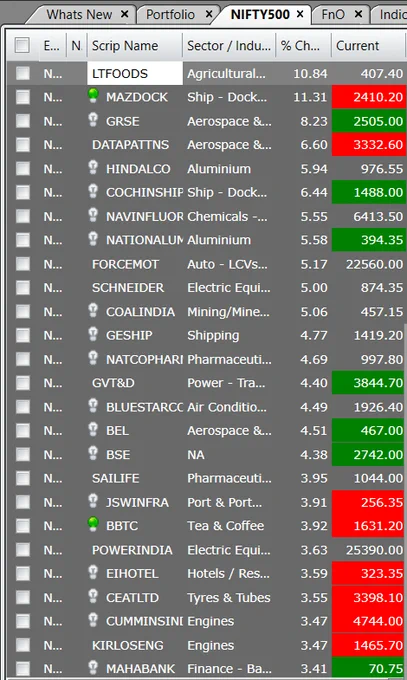Click the bulb icon beside CEATLTD
Image resolution: width=407 pixels, height=680 pixels.
click(93, 596)
